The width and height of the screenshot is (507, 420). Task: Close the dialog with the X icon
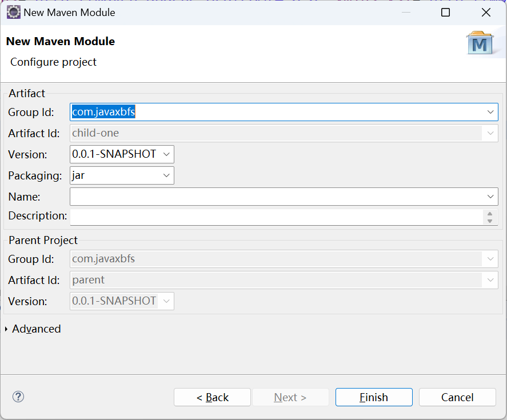click(x=486, y=13)
